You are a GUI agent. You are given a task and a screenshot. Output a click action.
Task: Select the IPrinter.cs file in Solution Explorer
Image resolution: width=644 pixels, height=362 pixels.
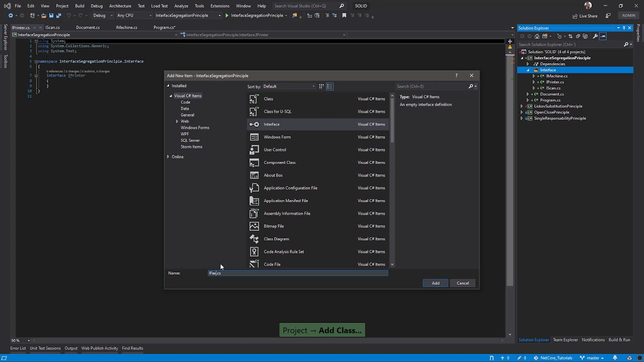[x=555, y=82]
